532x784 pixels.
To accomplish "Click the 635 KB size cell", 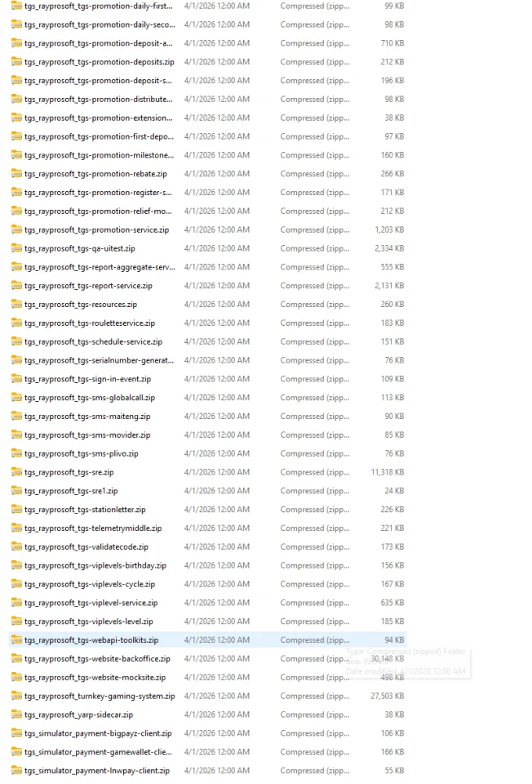I will tap(392, 603).
